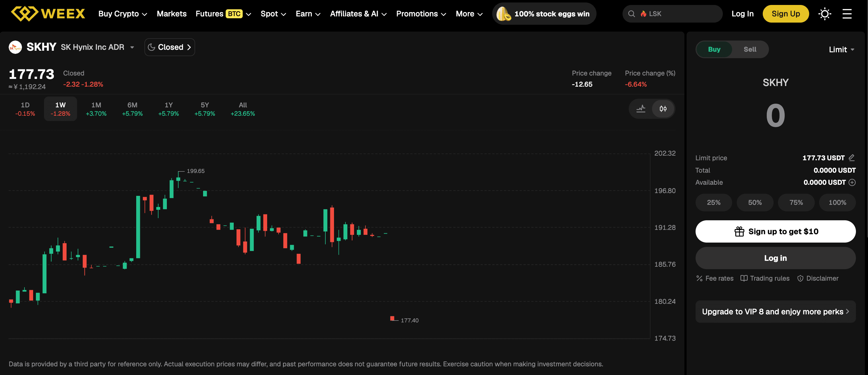This screenshot has height=375, width=868.
Task: Expand the Affiliates & AI menu
Action: pos(358,14)
